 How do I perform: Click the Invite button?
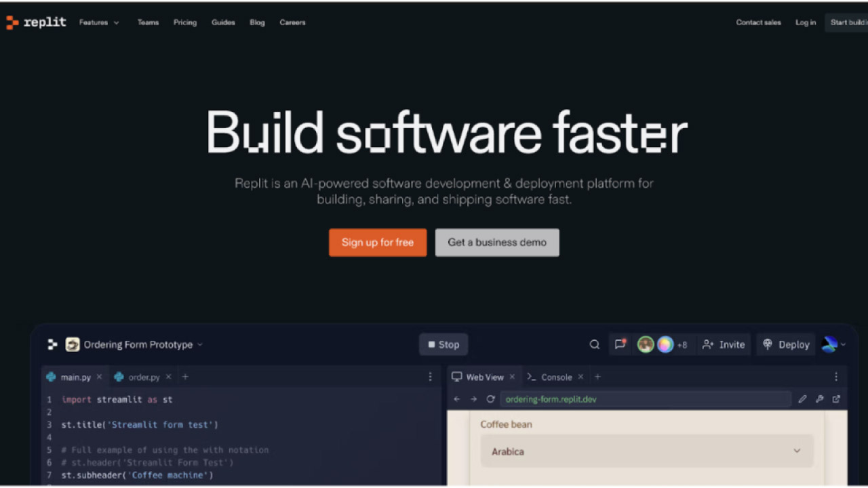[x=724, y=344]
